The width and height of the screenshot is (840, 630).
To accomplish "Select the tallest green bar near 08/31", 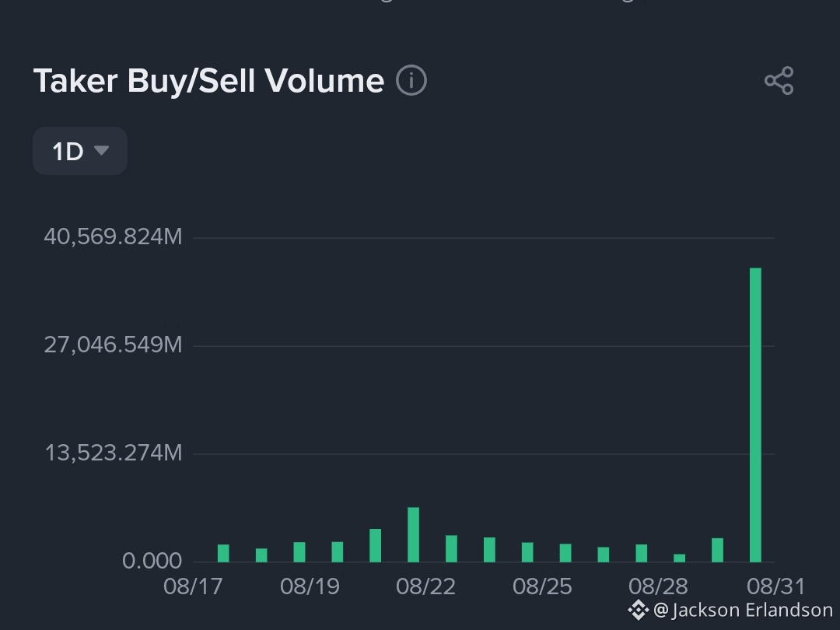I will click(x=755, y=415).
